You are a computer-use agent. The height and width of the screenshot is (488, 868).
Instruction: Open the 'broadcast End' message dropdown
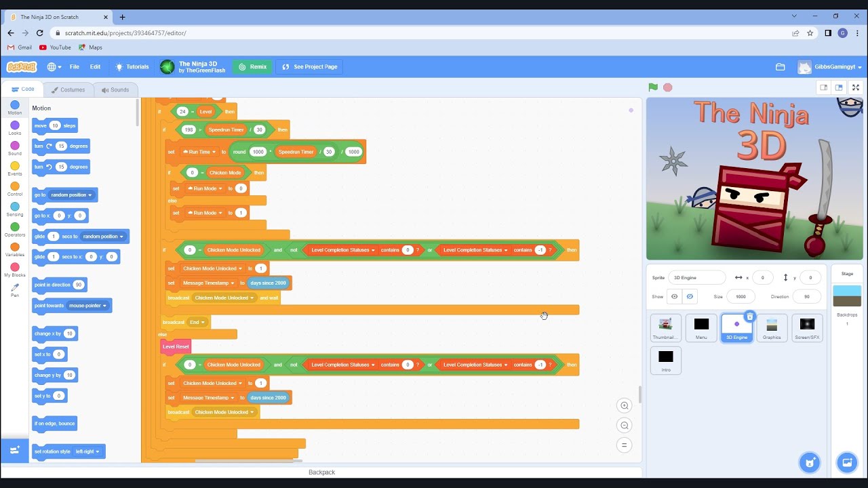click(197, 323)
